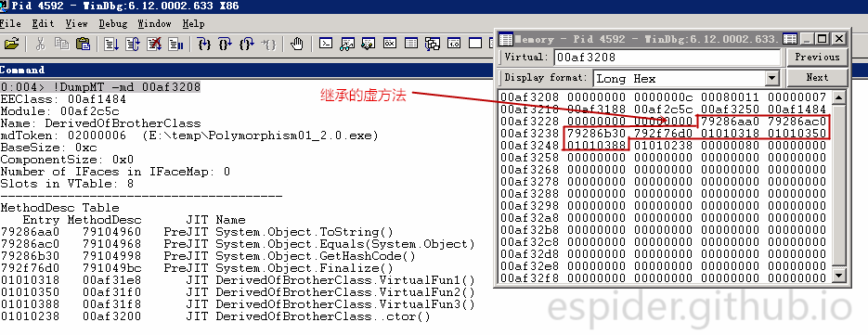Open the Window menu

pyautogui.click(x=154, y=24)
